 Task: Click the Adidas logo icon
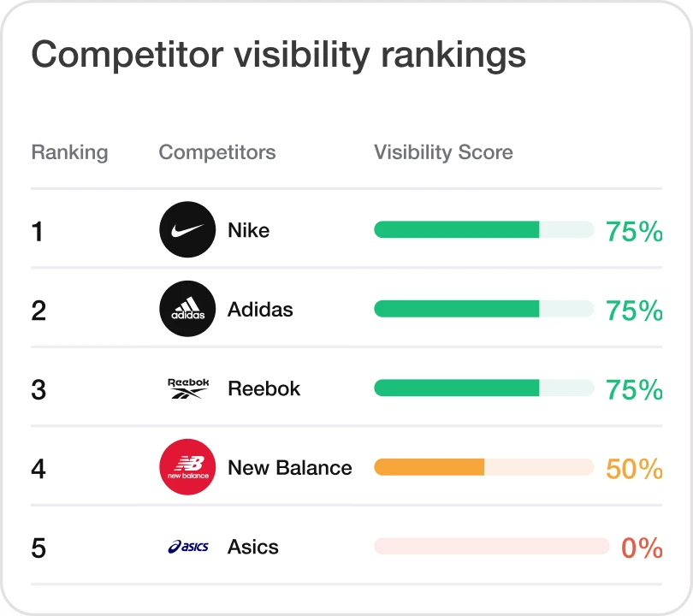(187, 309)
